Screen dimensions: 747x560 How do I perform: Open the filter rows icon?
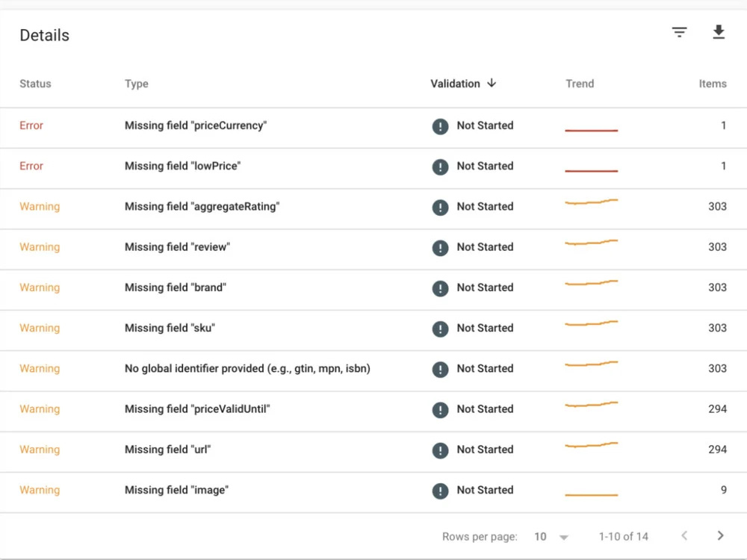pos(679,32)
